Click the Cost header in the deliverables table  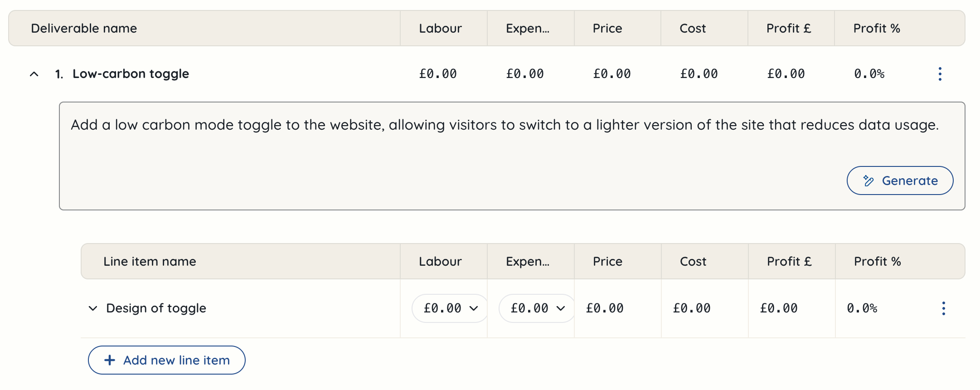point(693,29)
